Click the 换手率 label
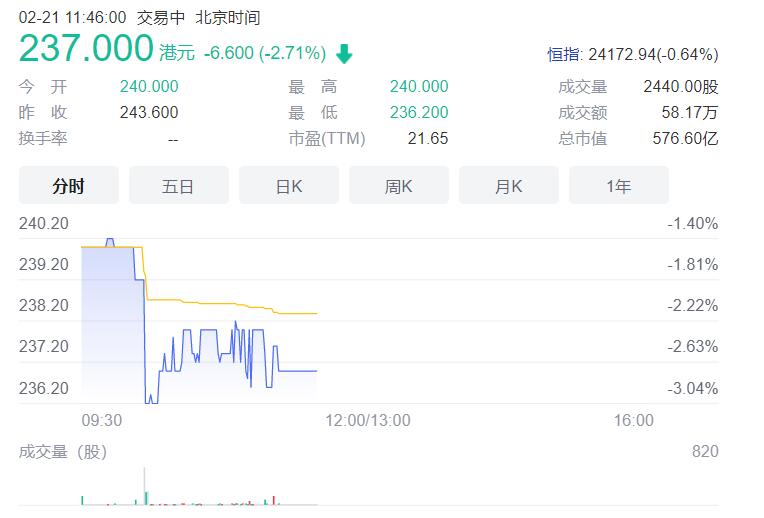764x518 pixels. click(x=43, y=138)
